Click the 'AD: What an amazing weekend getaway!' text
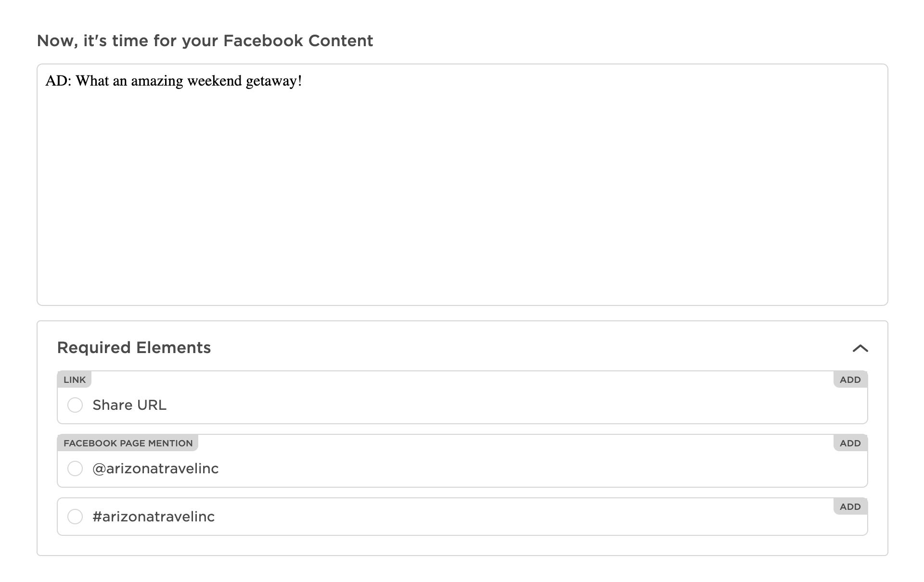This screenshot has height=582, width=924. (x=174, y=81)
